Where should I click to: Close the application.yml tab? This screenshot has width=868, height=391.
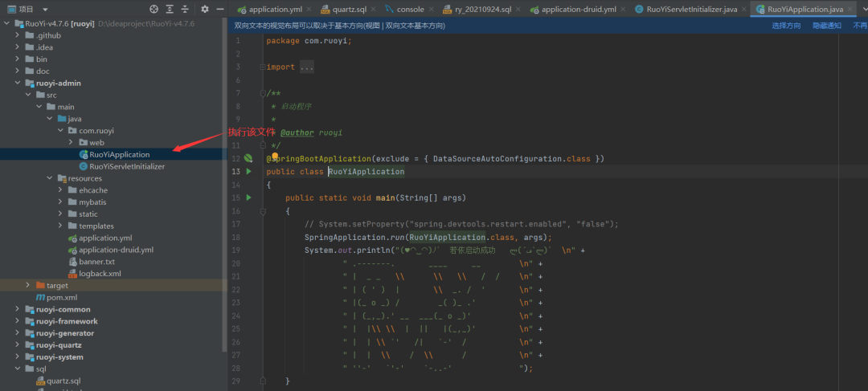tap(309, 10)
